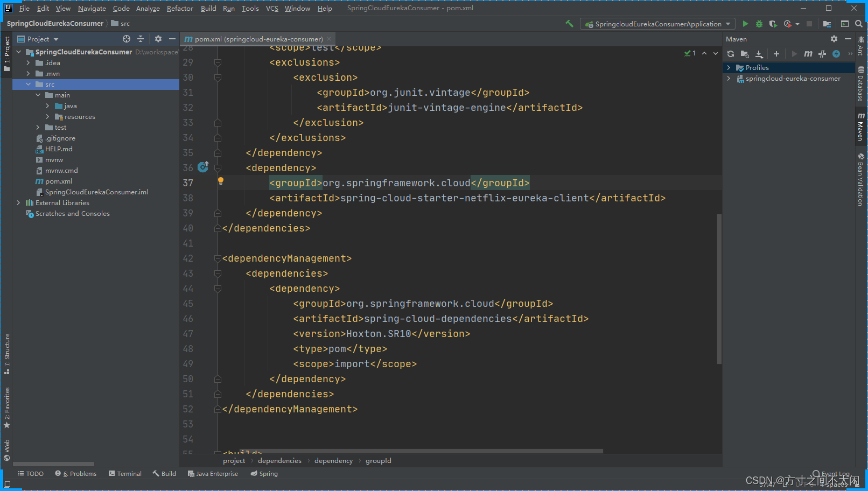Viewport: 868px width, 491px height.
Task: Go to previous highlighted problem arrow
Action: [704, 53]
